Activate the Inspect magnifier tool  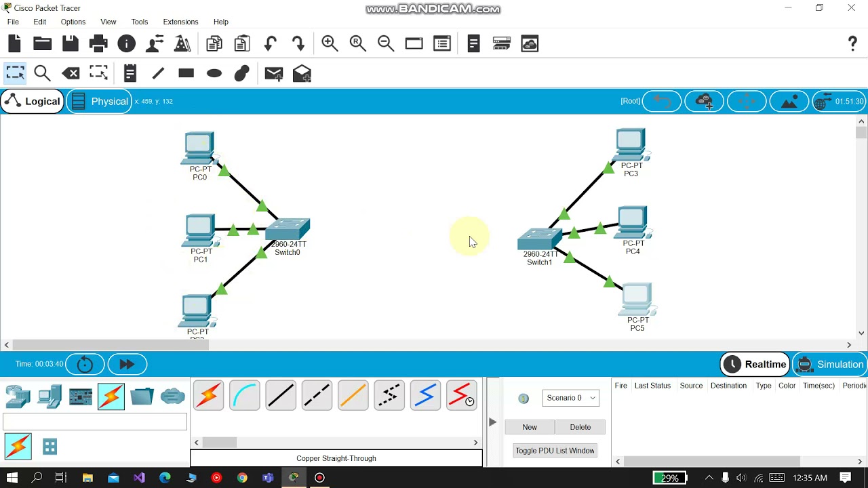tap(42, 73)
